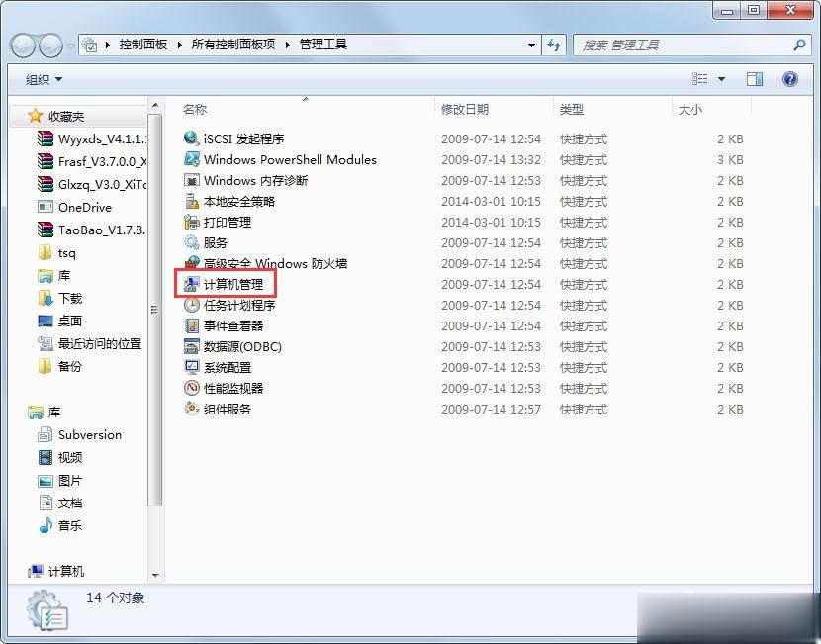Click the 性能监视器 icon
Screen dimensions: 821x644
[192, 388]
